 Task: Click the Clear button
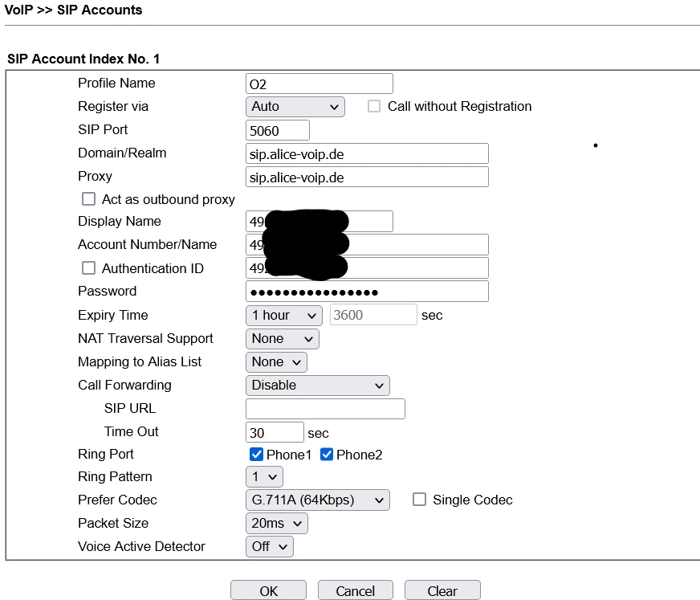coord(442,590)
